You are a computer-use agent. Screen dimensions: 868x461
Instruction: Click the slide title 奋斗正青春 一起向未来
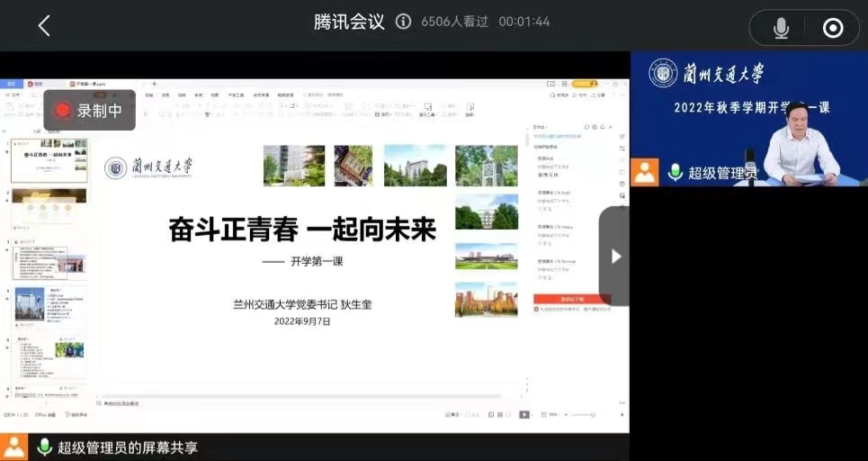coord(302,230)
